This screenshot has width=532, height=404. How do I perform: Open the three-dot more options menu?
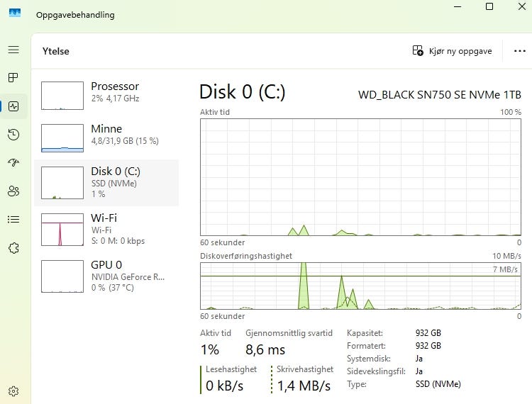[x=519, y=51]
